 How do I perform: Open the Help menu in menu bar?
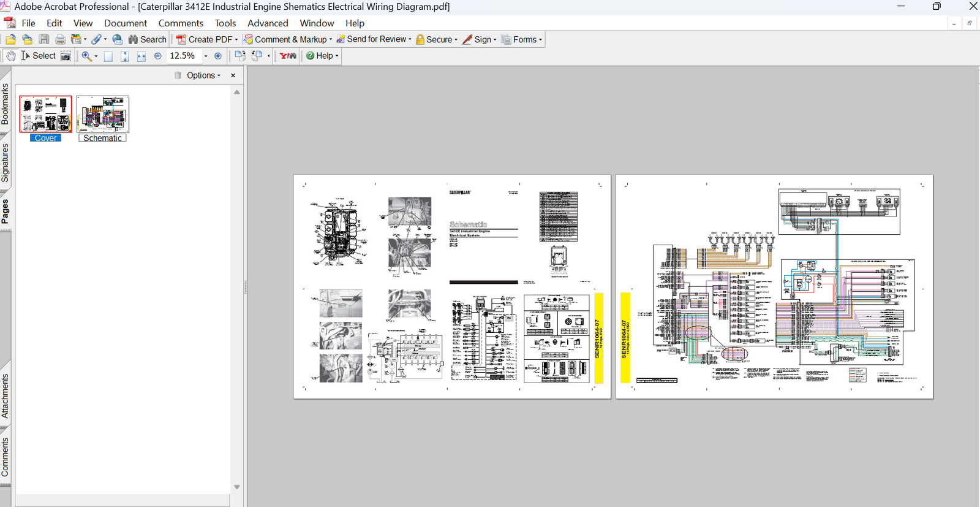(355, 23)
